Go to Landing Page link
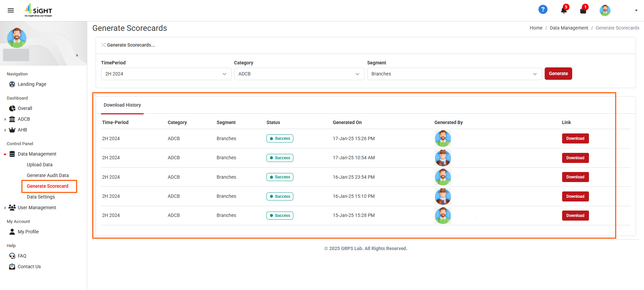The height and width of the screenshot is (290, 644). coord(32,84)
